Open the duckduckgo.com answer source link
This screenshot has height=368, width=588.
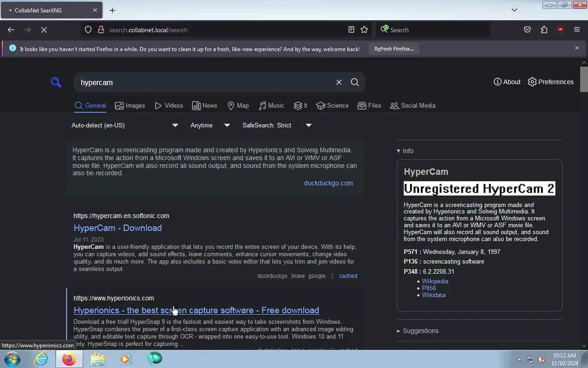click(x=328, y=183)
